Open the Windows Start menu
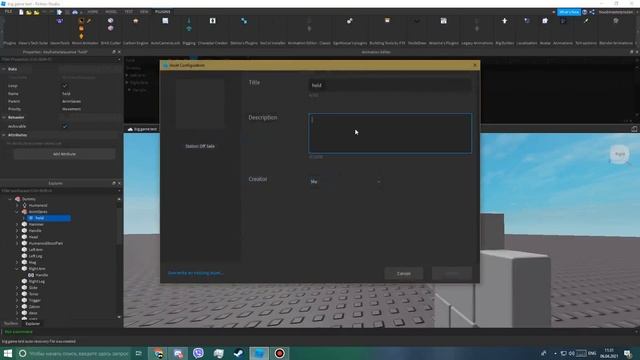The image size is (640, 360). [x=7, y=353]
